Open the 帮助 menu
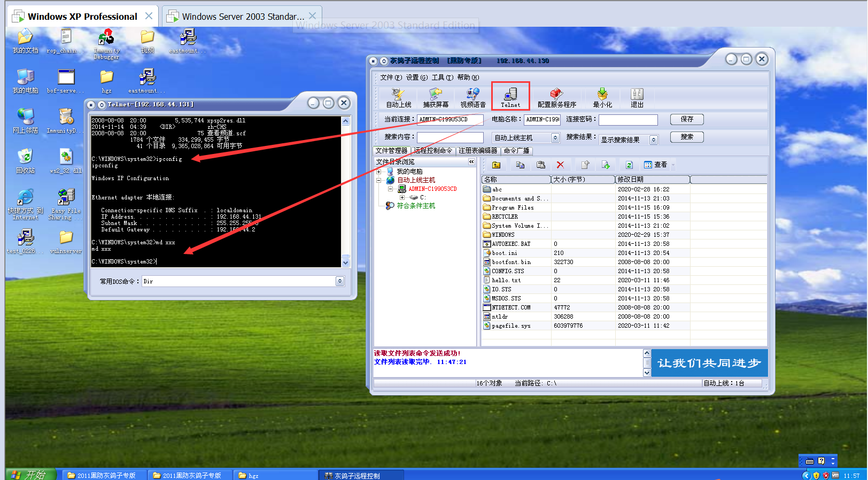 pos(468,78)
